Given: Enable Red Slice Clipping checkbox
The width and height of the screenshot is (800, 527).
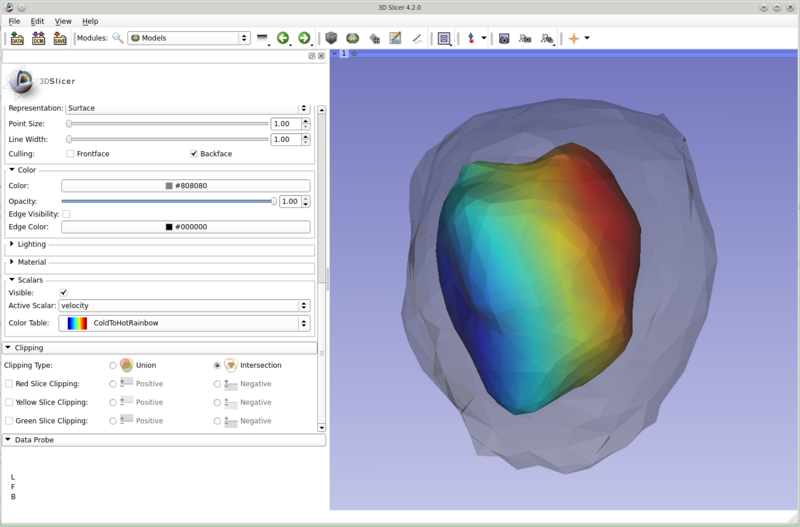Looking at the screenshot, I should 9,384.
